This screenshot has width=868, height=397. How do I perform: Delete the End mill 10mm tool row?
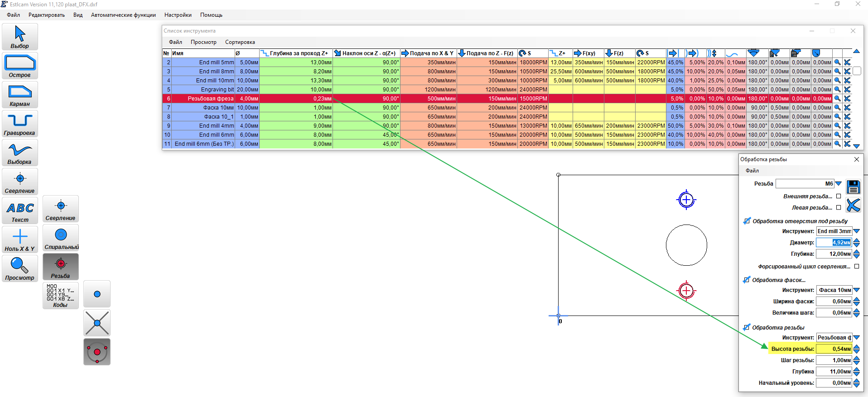pyautogui.click(x=847, y=81)
